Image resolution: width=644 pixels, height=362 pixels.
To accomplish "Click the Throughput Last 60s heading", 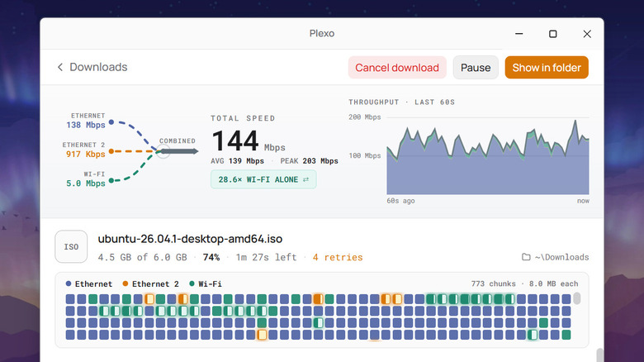I will (402, 102).
